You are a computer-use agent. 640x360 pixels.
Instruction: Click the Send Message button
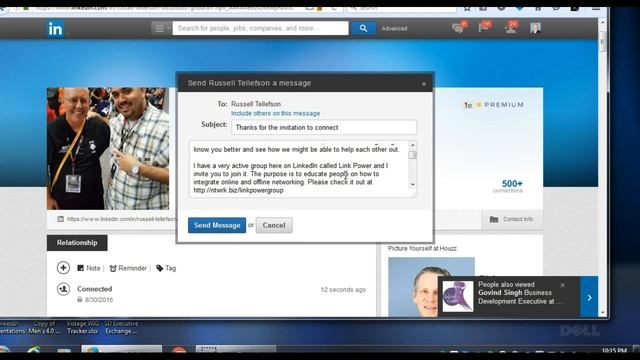pos(217,225)
